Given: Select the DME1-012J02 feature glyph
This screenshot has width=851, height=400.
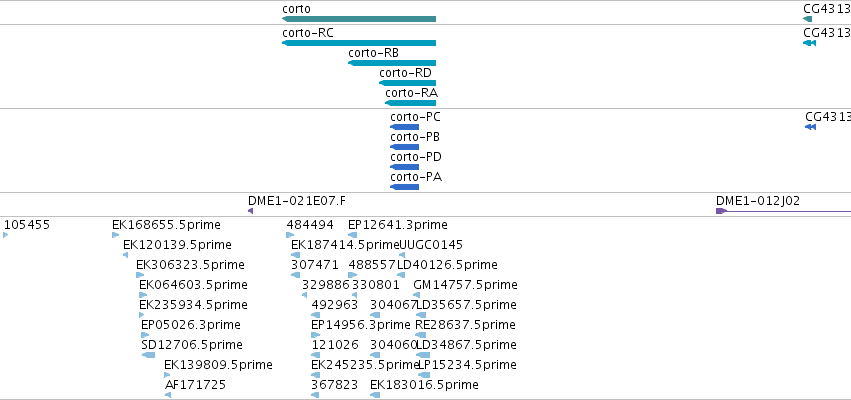Looking at the screenshot, I should (x=783, y=211).
